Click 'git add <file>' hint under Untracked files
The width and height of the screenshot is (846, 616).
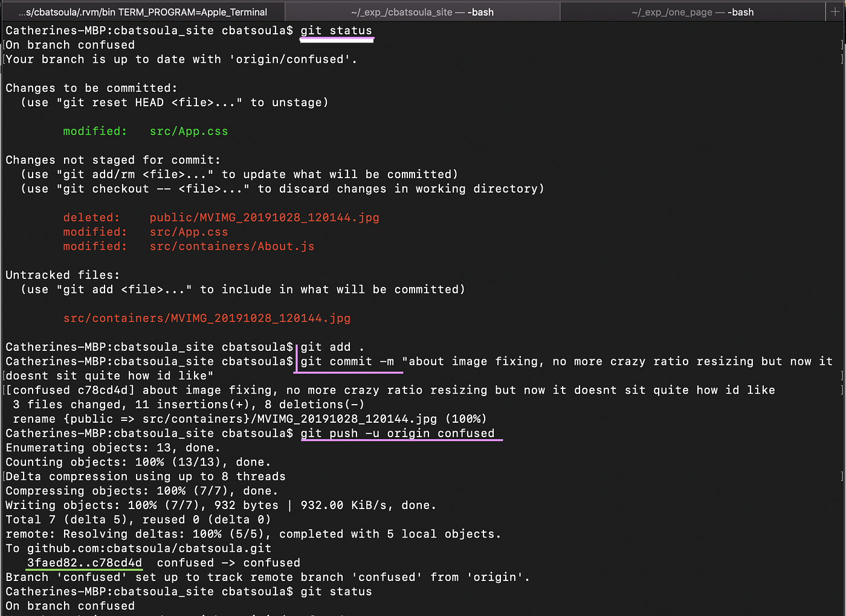pyautogui.click(x=243, y=290)
